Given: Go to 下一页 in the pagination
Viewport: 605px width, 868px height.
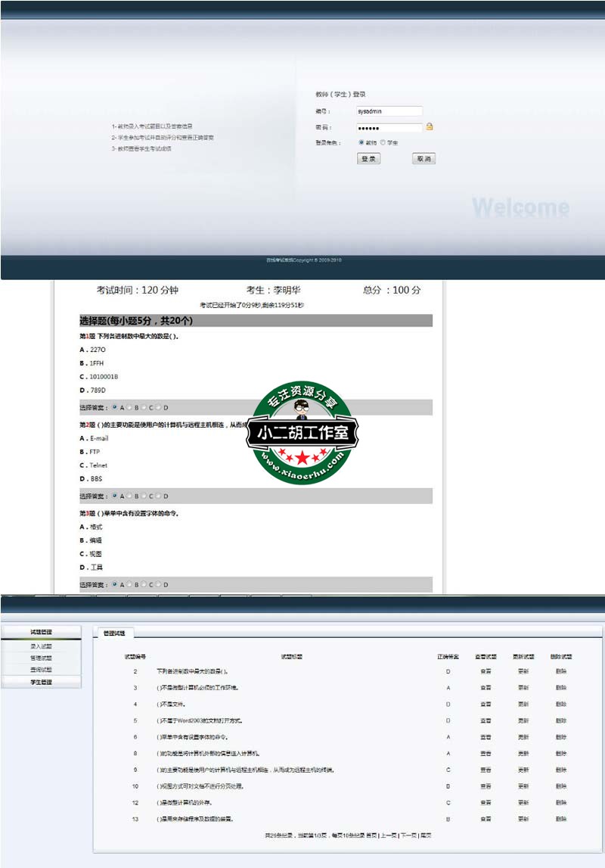Looking at the screenshot, I should [x=408, y=835].
